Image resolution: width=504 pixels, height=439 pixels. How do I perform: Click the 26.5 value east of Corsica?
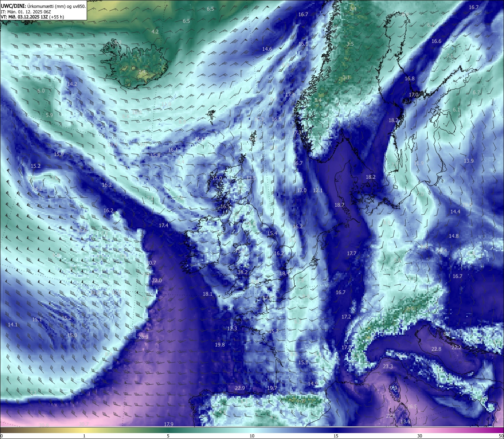coord(412,406)
